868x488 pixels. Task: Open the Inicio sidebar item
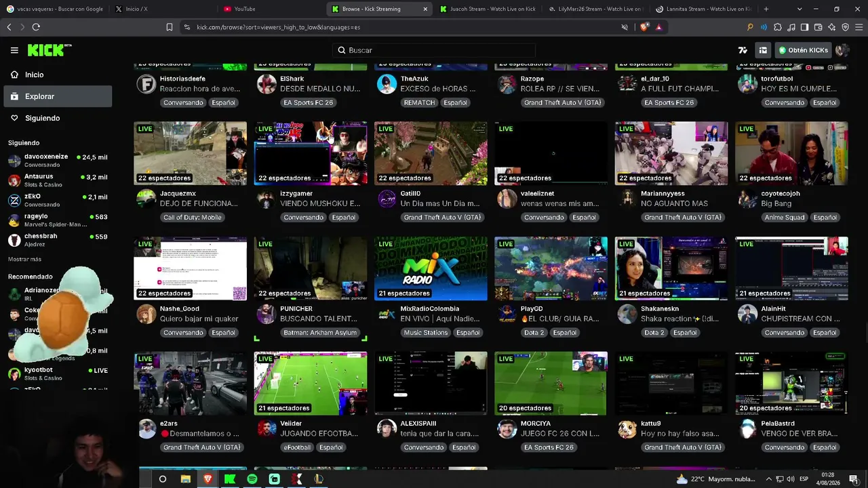pos(57,75)
